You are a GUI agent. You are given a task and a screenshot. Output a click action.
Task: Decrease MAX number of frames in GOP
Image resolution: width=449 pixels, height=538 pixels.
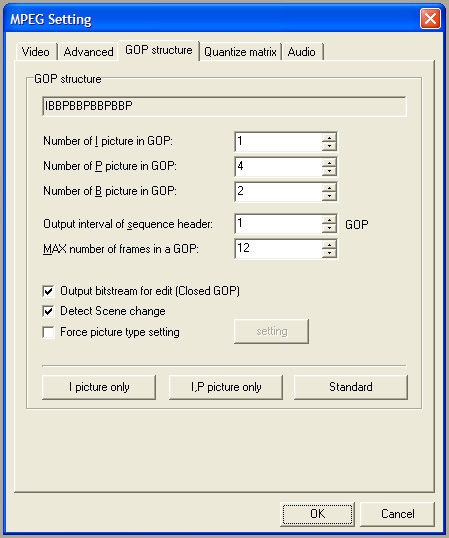point(329,253)
